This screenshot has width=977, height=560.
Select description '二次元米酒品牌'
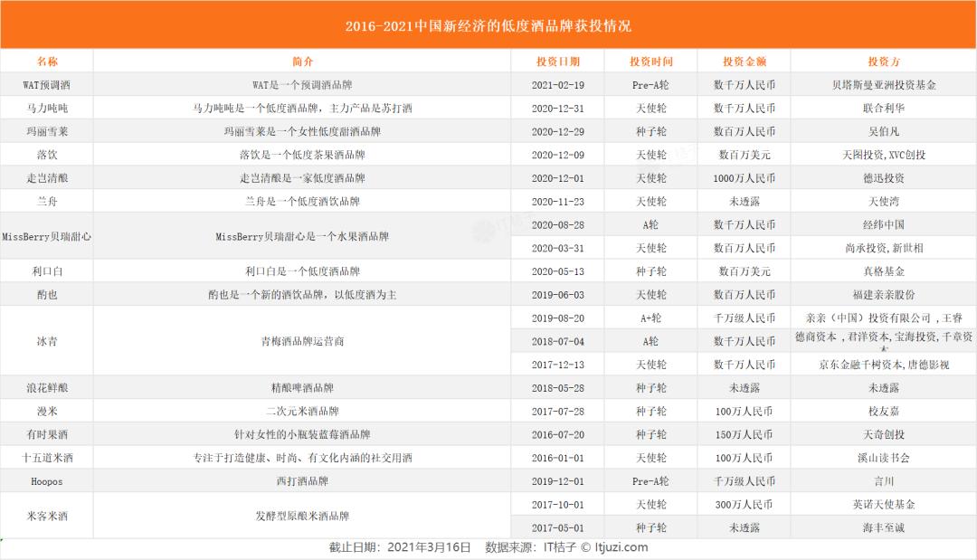click(x=302, y=411)
